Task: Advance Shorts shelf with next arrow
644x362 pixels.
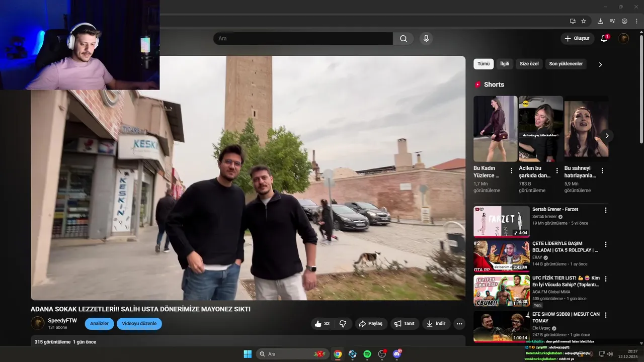Action: click(607, 136)
